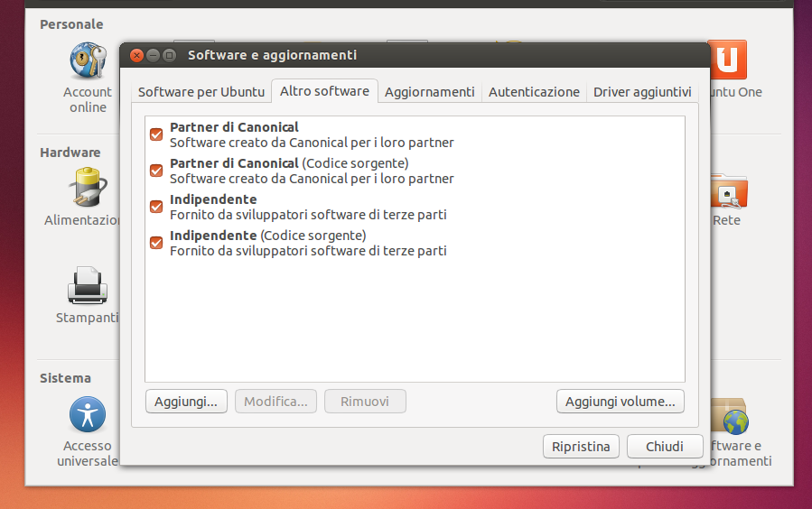Uncheck Indipendente (Codice sorgente) checkbox

click(156, 243)
